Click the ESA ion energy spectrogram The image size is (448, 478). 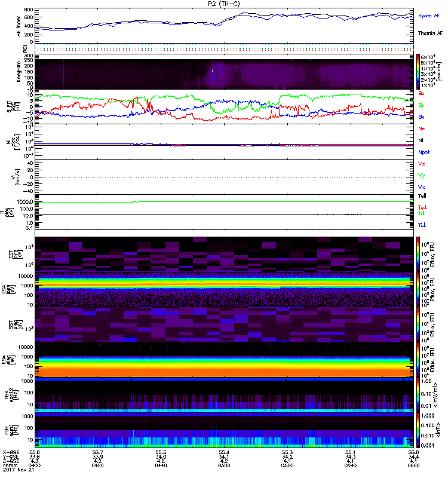[224, 290]
